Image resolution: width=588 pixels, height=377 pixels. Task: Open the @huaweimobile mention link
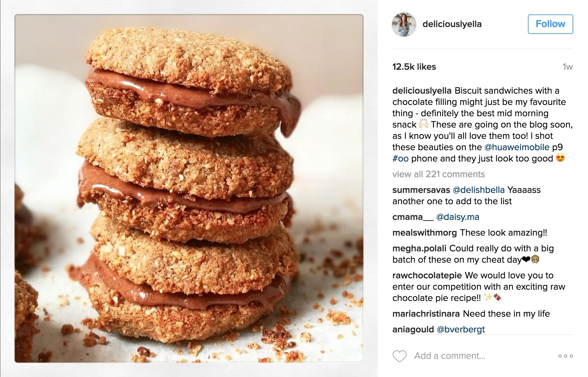pos(517,147)
